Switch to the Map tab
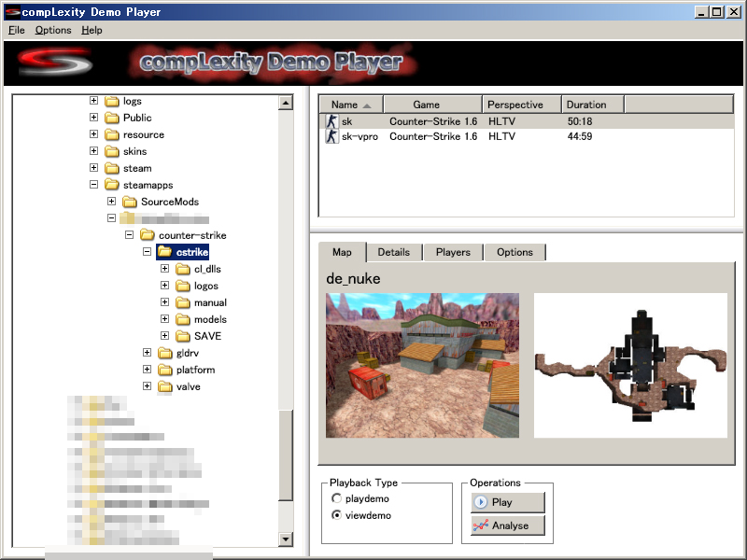The width and height of the screenshot is (747, 560). coord(342,252)
